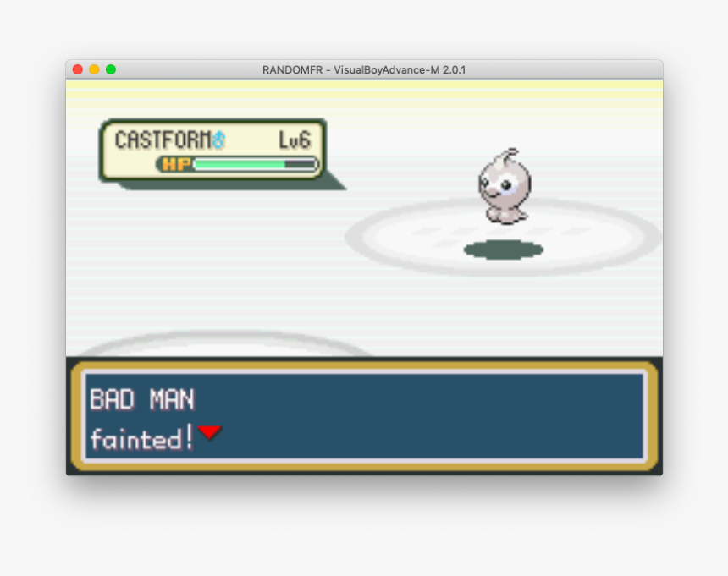Click the Lv6 level indicator
Screen dimensions: 728x576
click(295, 140)
